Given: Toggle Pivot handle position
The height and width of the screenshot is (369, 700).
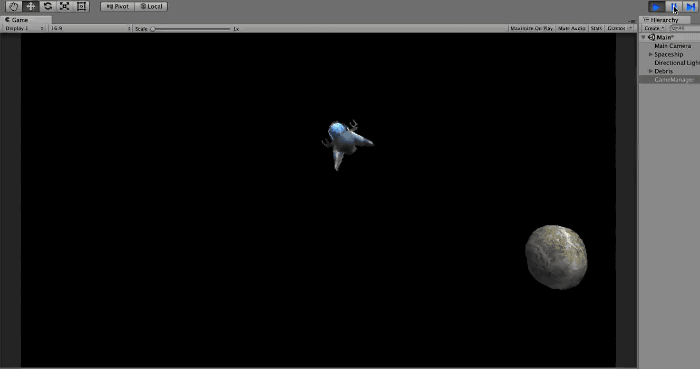Looking at the screenshot, I should coord(117,6).
